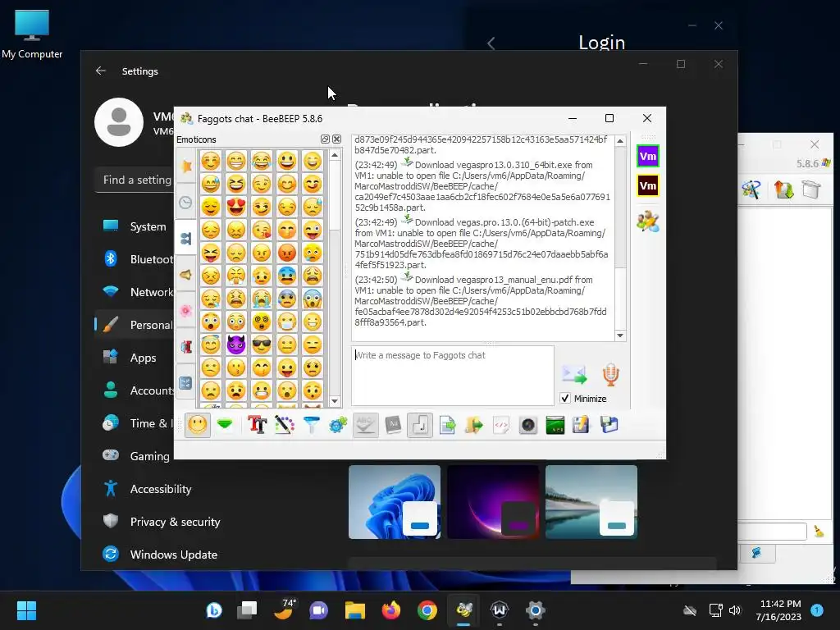Click chat log scroll up arrow
This screenshot has width=840, height=630.
620,141
